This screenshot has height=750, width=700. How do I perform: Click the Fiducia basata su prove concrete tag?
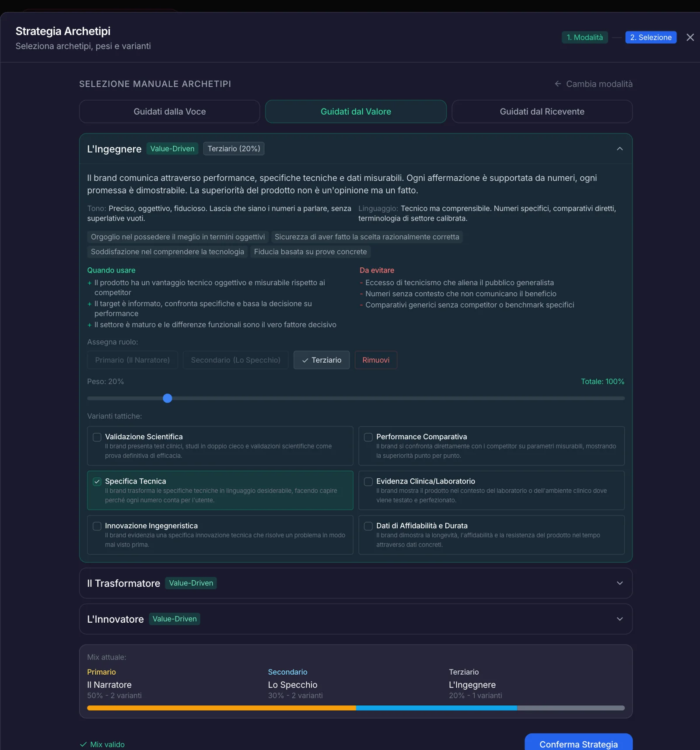(310, 252)
